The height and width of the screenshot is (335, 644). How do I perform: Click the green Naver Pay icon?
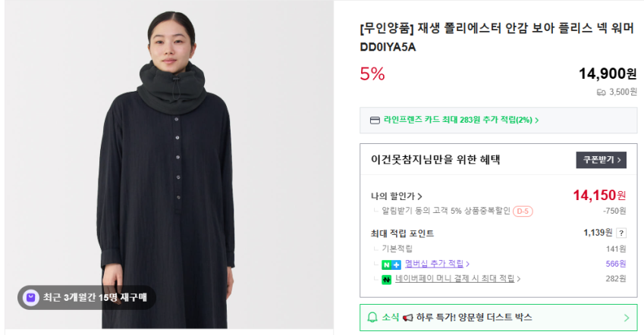[x=386, y=279]
